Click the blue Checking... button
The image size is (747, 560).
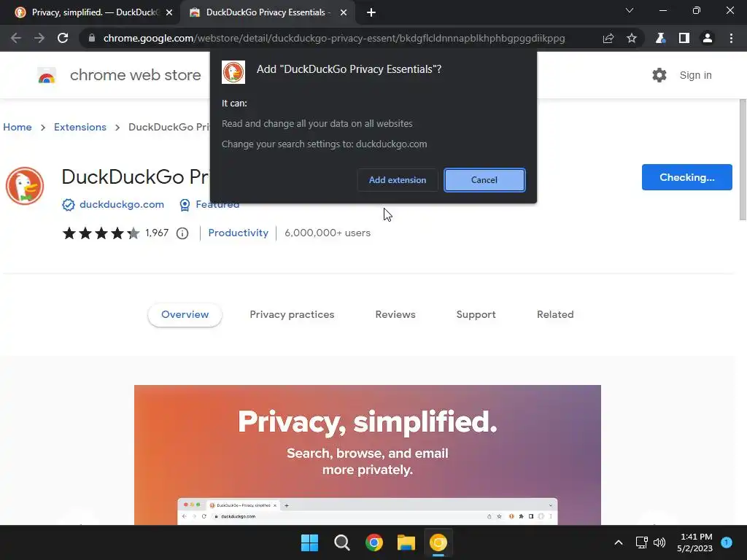pos(687,177)
